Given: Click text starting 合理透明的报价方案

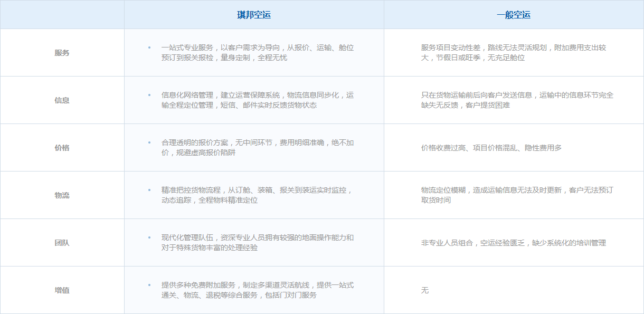Looking at the screenshot, I should click(258, 148).
